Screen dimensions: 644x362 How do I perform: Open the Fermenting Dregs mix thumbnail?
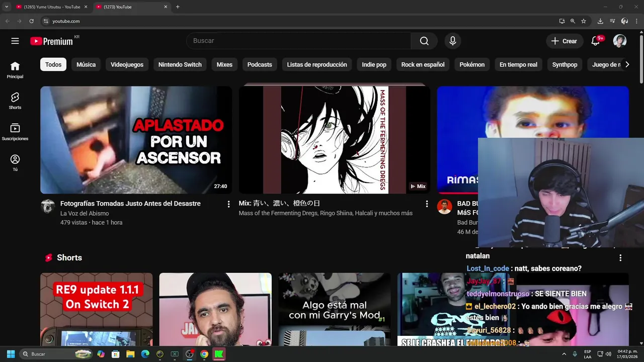point(335,140)
